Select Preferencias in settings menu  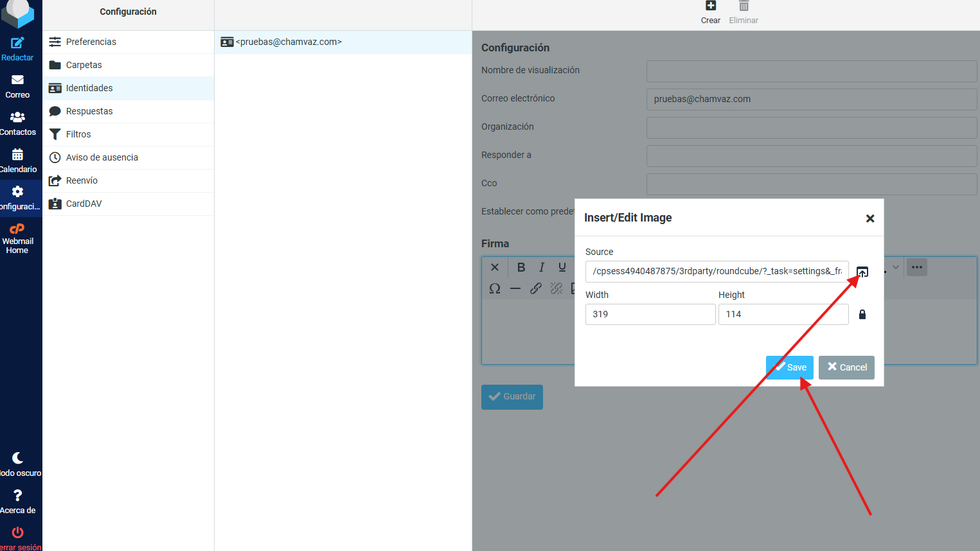(x=91, y=42)
